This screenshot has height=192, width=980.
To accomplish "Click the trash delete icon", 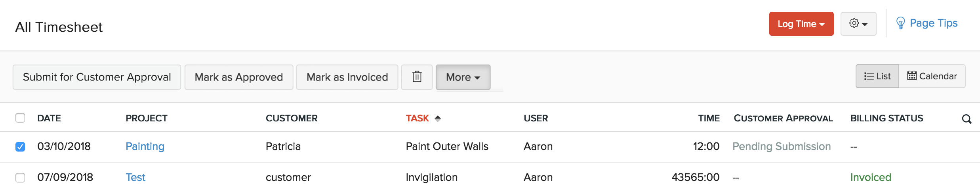I will pos(417,77).
